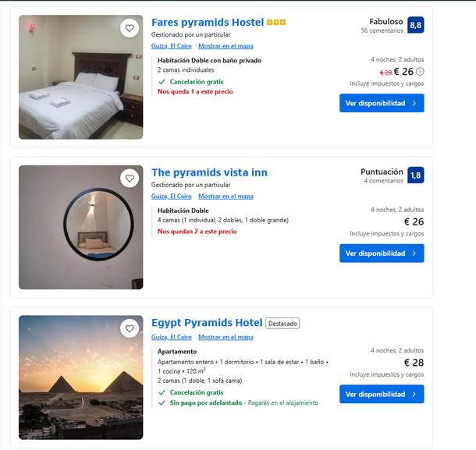Click price info icon next to € 26
476x450 pixels.
[x=420, y=72]
